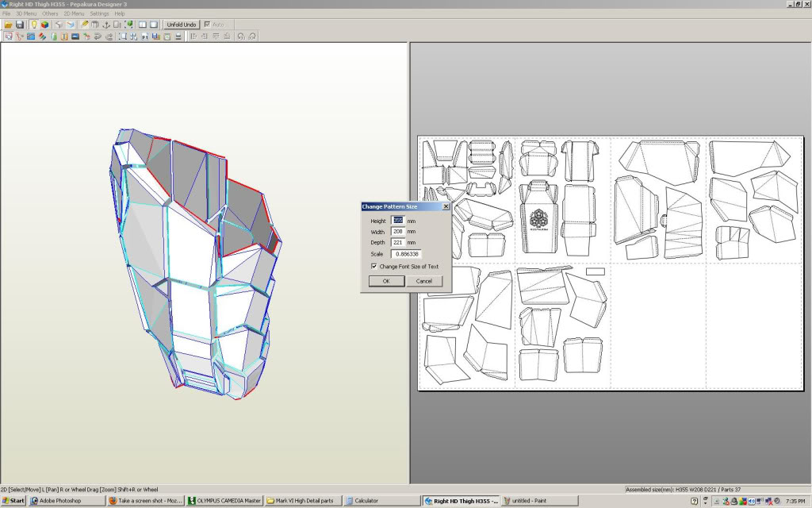Click the blue floppy with chart icon

pyautogui.click(x=156, y=37)
